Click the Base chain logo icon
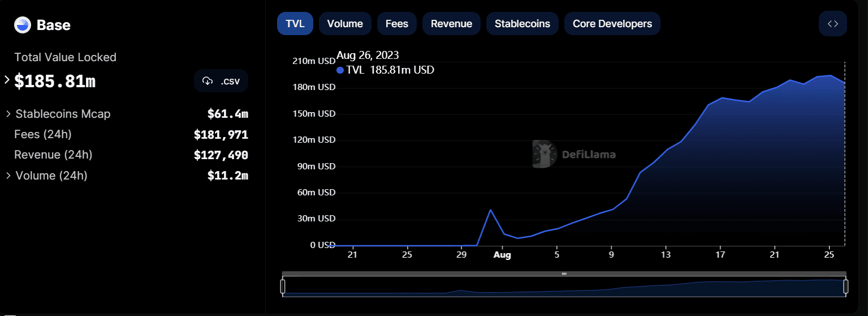Image resolution: width=868 pixels, height=316 pixels. coord(23,25)
